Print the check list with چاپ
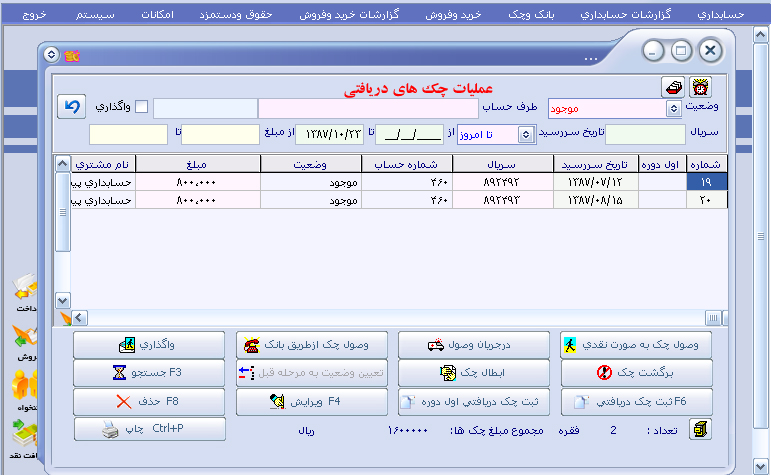 150,430
